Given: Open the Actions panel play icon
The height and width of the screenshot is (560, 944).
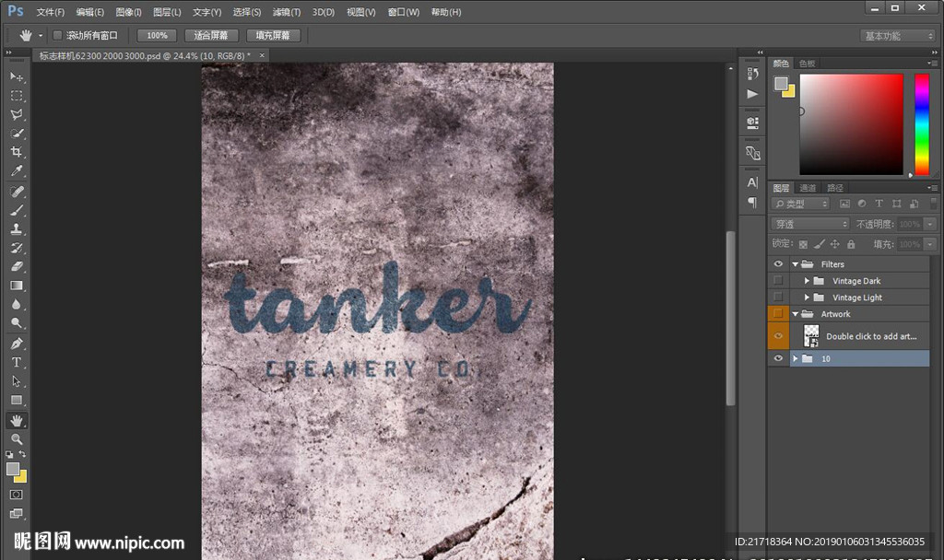Looking at the screenshot, I should coord(752,94).
